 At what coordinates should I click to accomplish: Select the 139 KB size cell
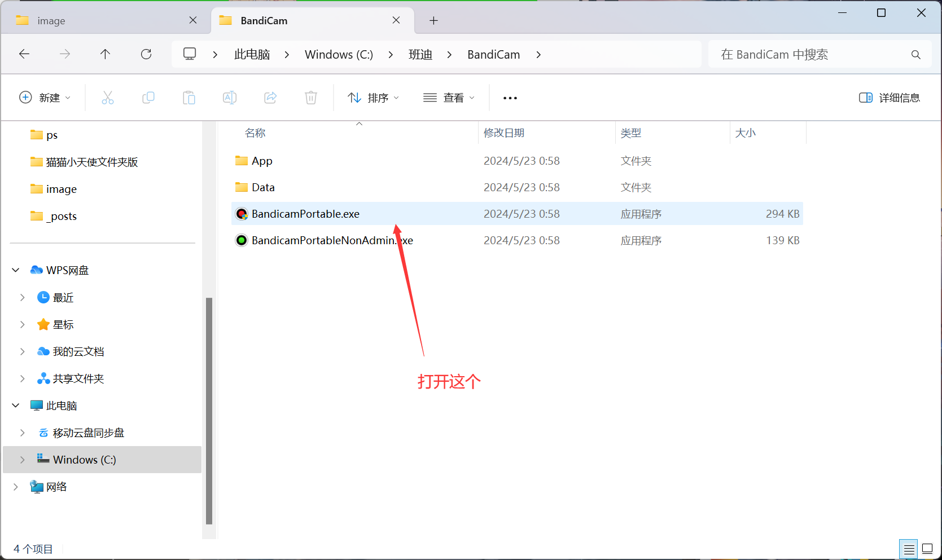[x=782, y=240]
